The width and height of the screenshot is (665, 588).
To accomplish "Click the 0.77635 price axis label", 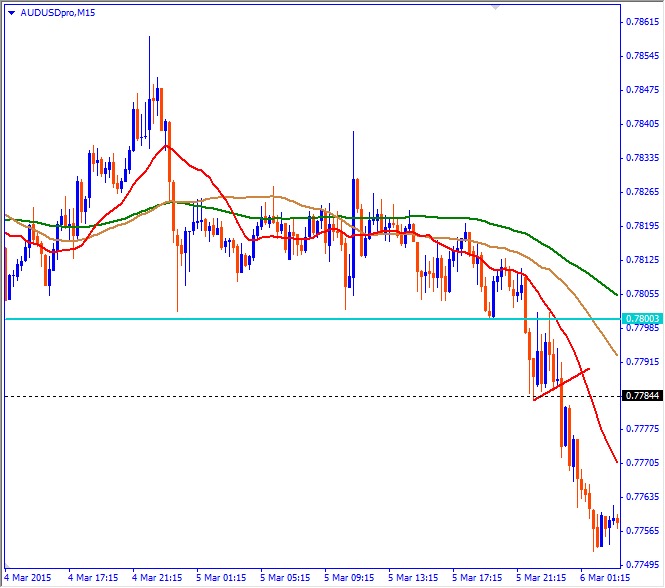I will pos(643,497).
